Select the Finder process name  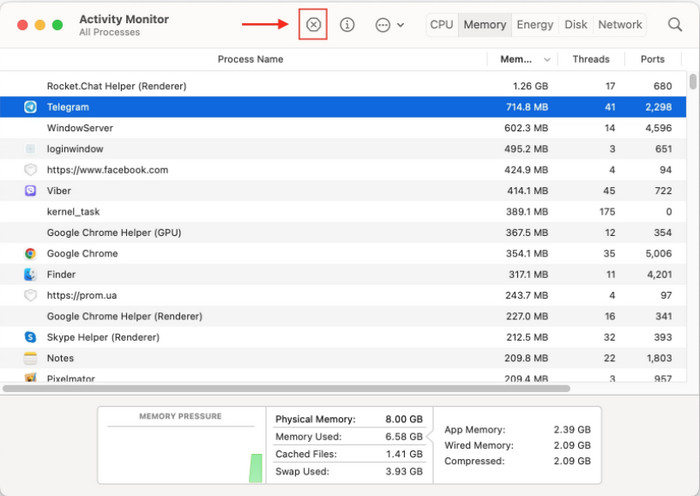click(61, 275)
